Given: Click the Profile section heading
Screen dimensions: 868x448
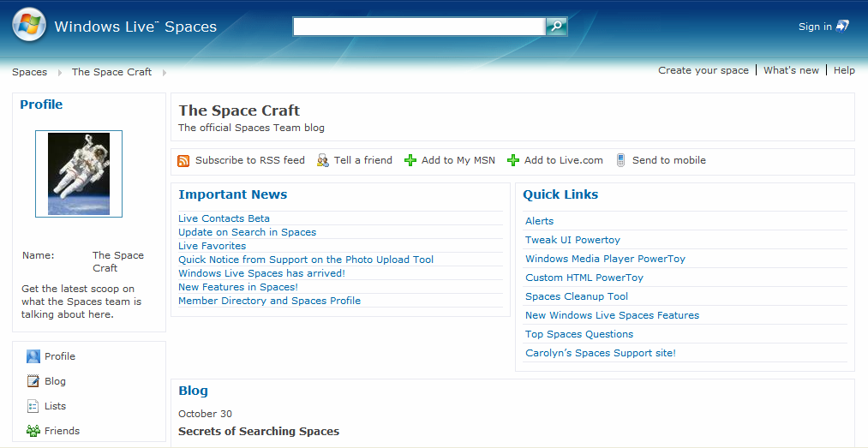Looking at the screenshot, I should click(x=41, y=105).
